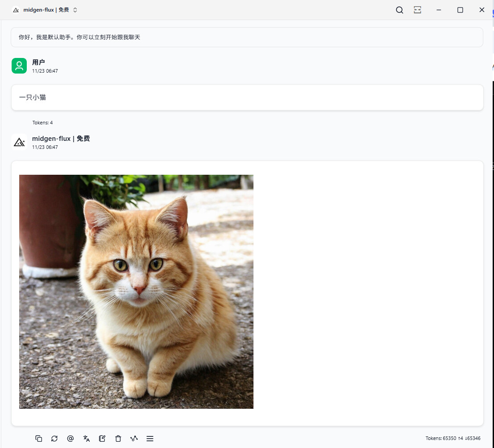Maximize the chat window
494x448 pixels.
tap(460, 10)
